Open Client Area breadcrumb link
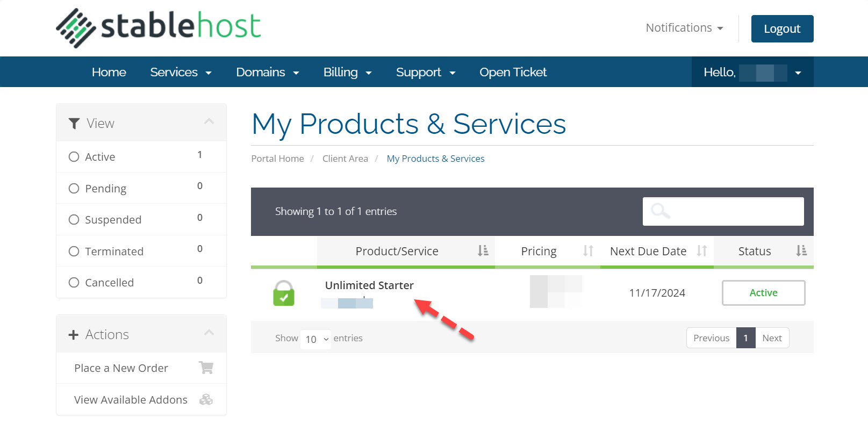 345,159
